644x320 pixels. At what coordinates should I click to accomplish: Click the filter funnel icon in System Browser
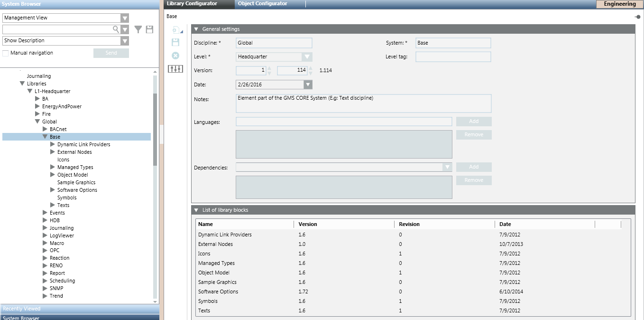pos(138,29)
